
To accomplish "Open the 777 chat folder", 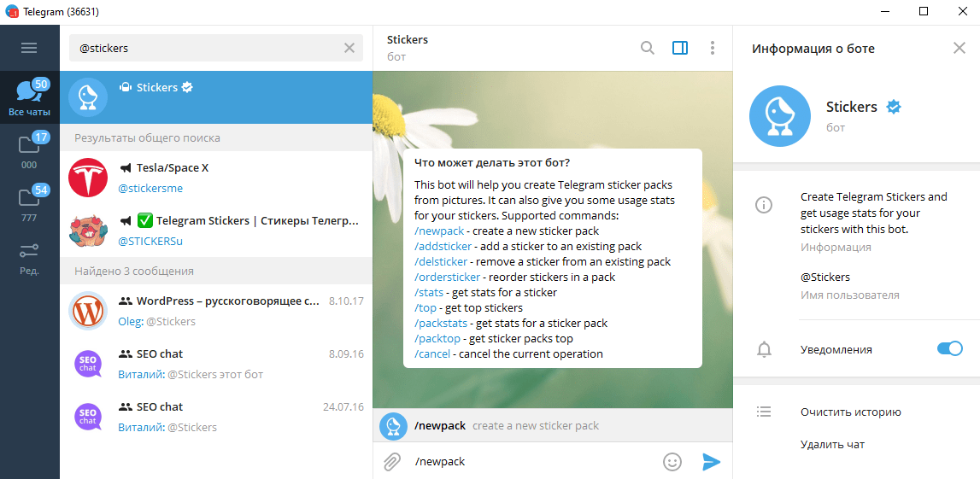I will [x=29, y=203].
